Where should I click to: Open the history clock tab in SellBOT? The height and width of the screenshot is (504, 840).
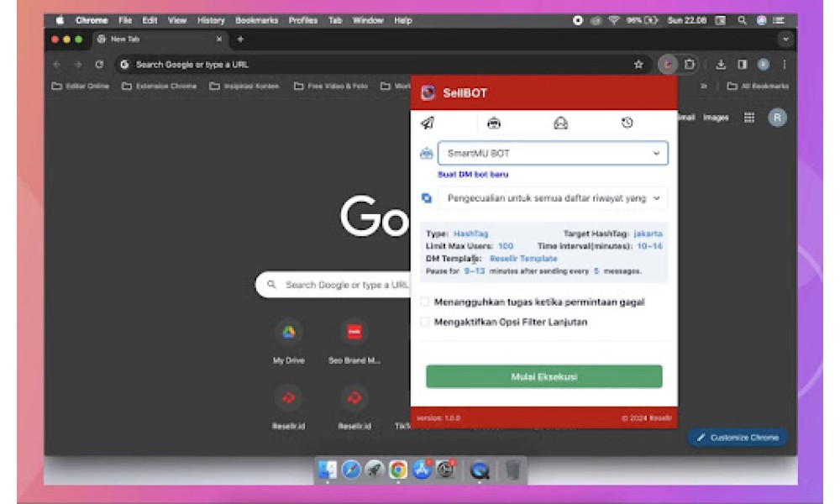click(627, 123)
